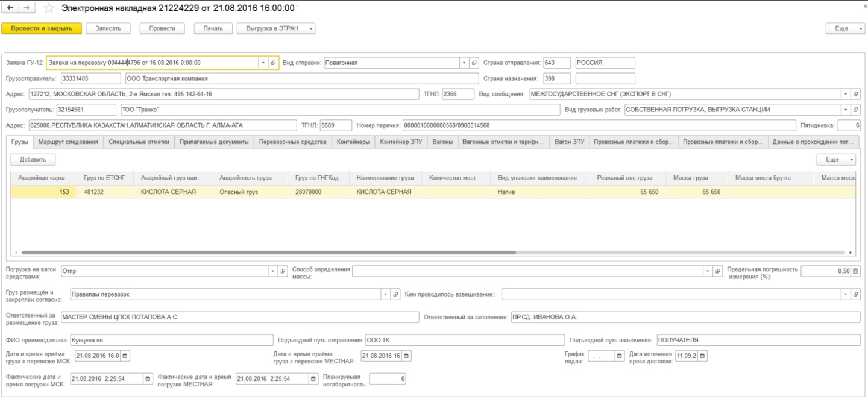Open the top-right Еще menu

845,28
